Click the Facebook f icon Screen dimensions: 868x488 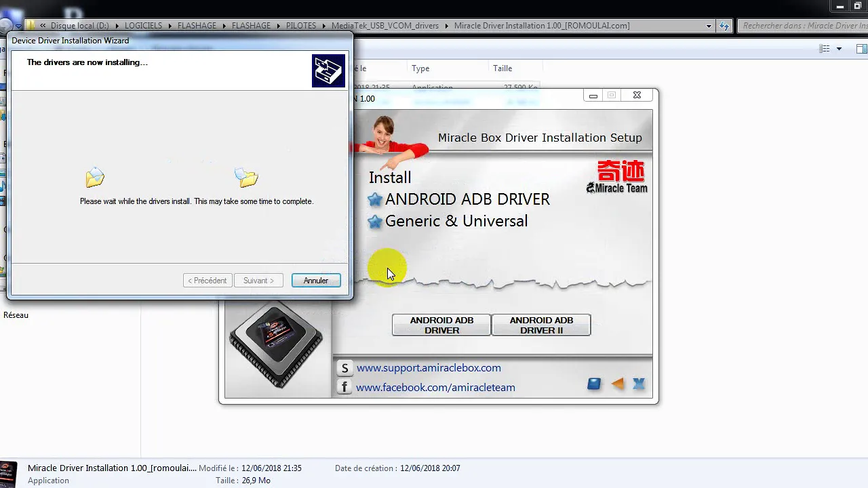point(344,388)
